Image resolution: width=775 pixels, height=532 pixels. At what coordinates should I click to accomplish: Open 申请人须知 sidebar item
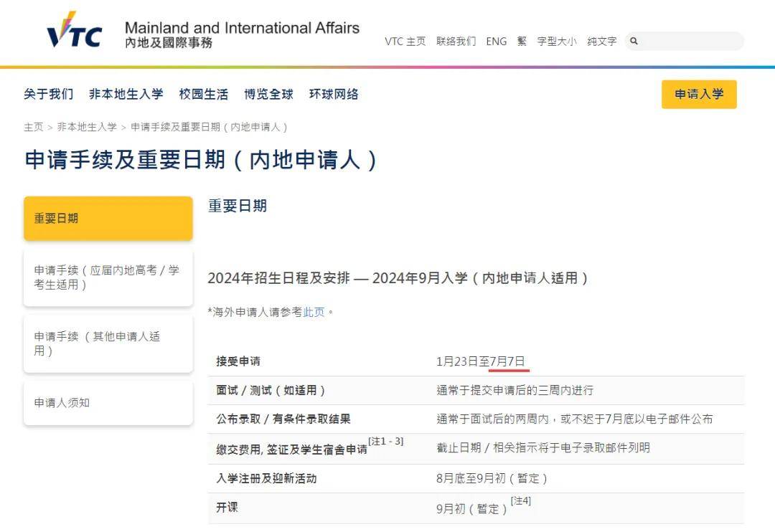(x=62, y=403)
